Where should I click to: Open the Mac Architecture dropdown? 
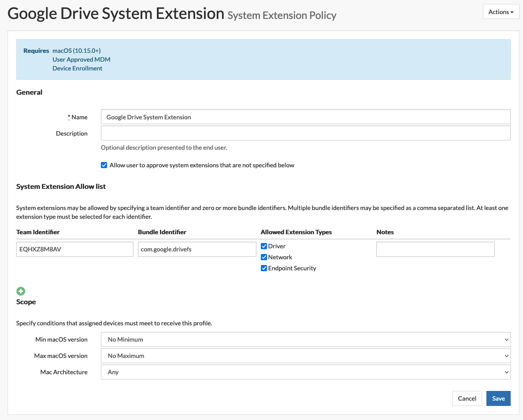(x=305, y=372)
